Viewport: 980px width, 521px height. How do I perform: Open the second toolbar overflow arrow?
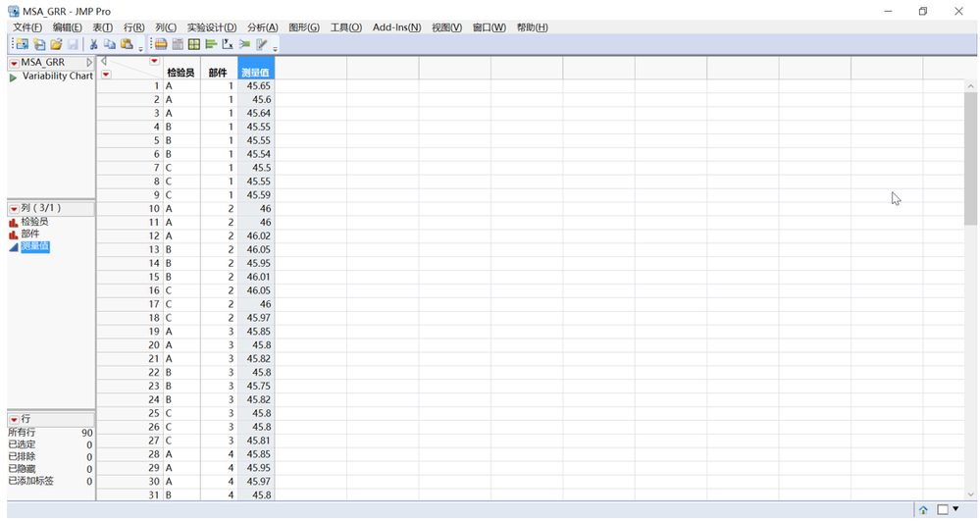tap(275, 48)
